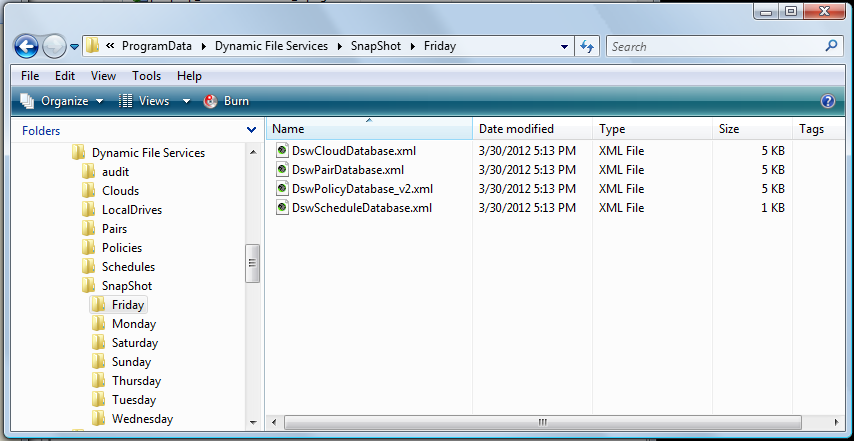854x441 pixels.
Task: Select DswCloudDatabase.xml file icon
Action: [x=282, y=150]
